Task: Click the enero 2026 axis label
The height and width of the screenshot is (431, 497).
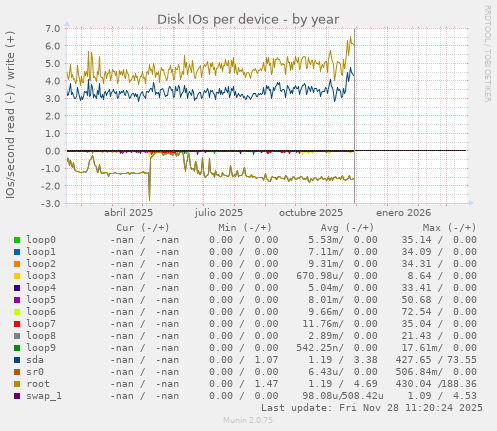Action: (x=404, y=213)
